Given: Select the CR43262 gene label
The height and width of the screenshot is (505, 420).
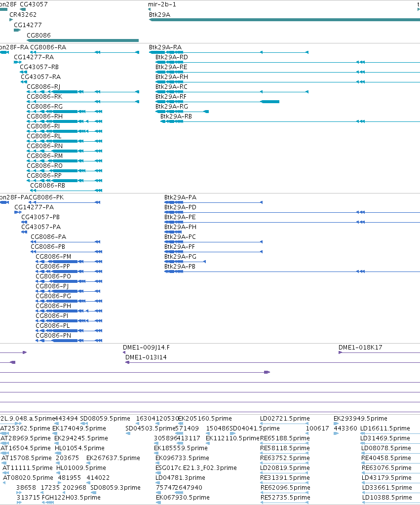Looking at the screenshot, I should [x=23, y=15].
